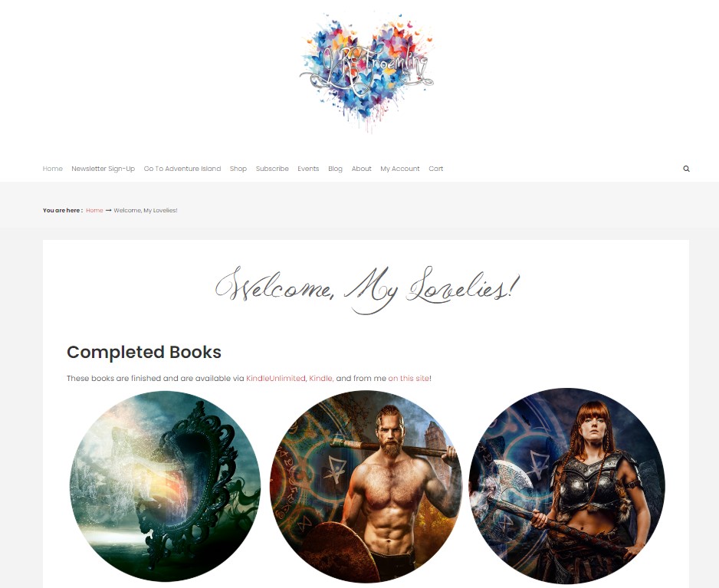Image resolution: width=719 pixels, height=588 pixels.
Task: Open the search magnifier icon
Action: pyautogui.click(x=686, y=169)
